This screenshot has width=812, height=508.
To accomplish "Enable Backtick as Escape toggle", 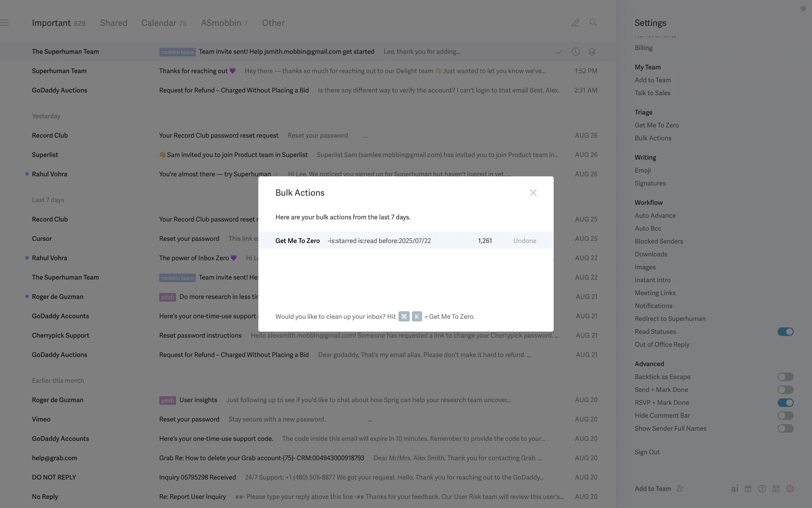I will [785, 377].
